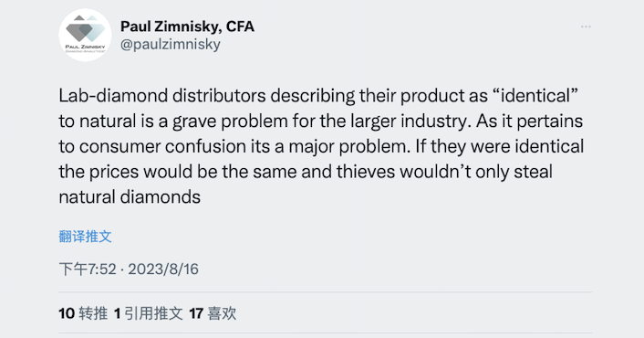Click the CFA suffix in author name
The width and height of the screenshot is (644, 338).
click(240, 26)
